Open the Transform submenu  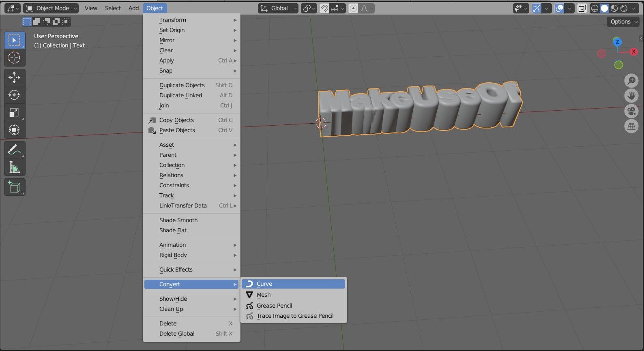point(191,20)
